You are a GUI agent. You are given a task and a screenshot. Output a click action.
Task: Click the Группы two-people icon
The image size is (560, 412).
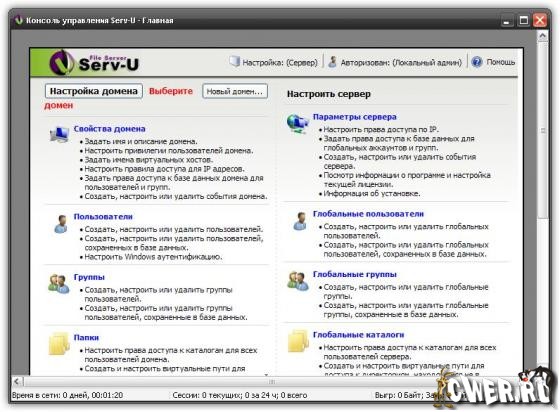[x=59, y=283]
